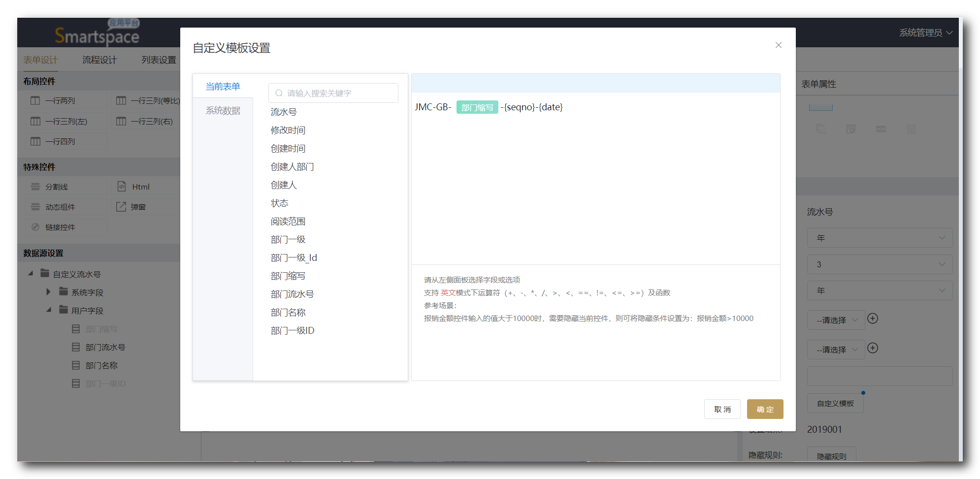Click the notepad icon in the properties panel

pyautogui.click(x=912, y=129)
